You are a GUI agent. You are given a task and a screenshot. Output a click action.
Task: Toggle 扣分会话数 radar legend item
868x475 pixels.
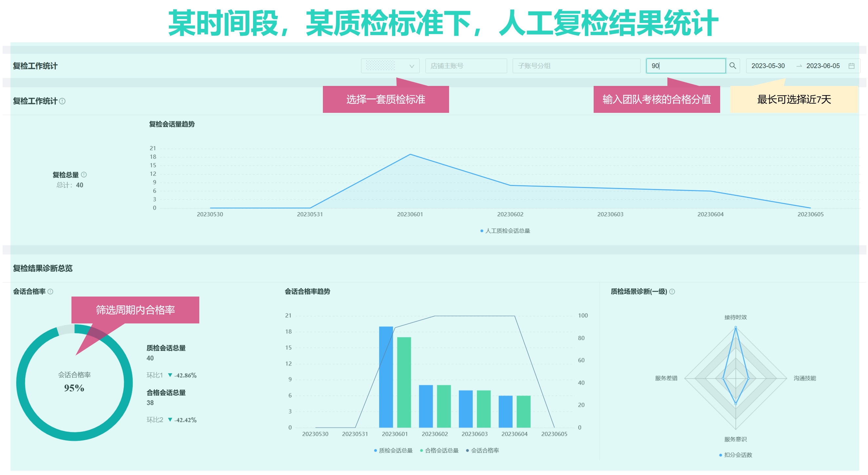pyautogui.click(x=736, y=455)
